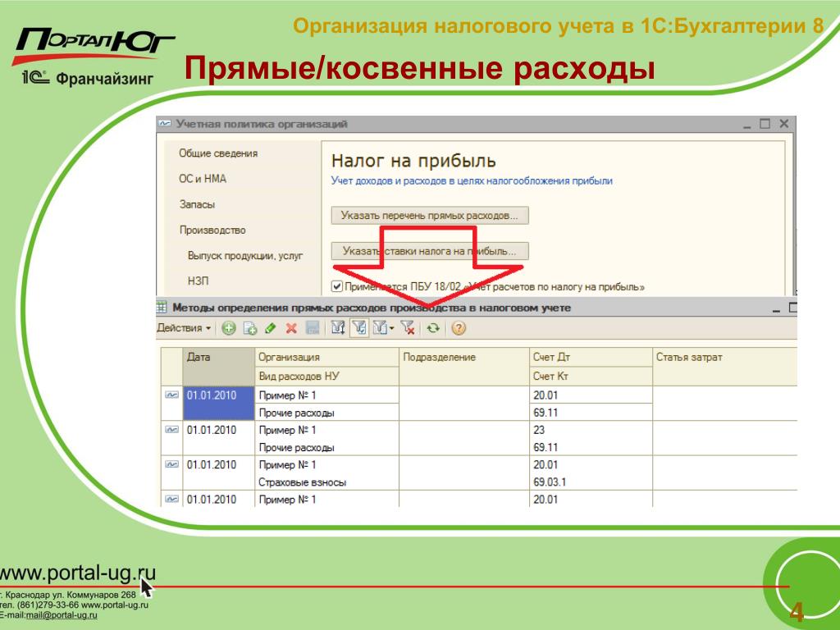Viewport: 840px width, 630px height.
Task: Select ОС и НМА section
Action: (x=203, y=178)
